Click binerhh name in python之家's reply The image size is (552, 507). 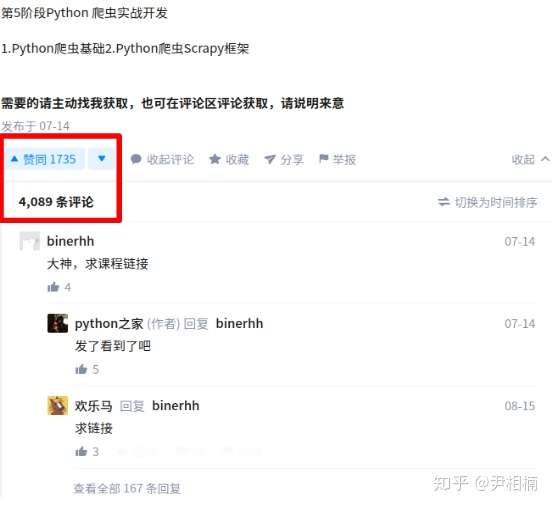[239, 323]
